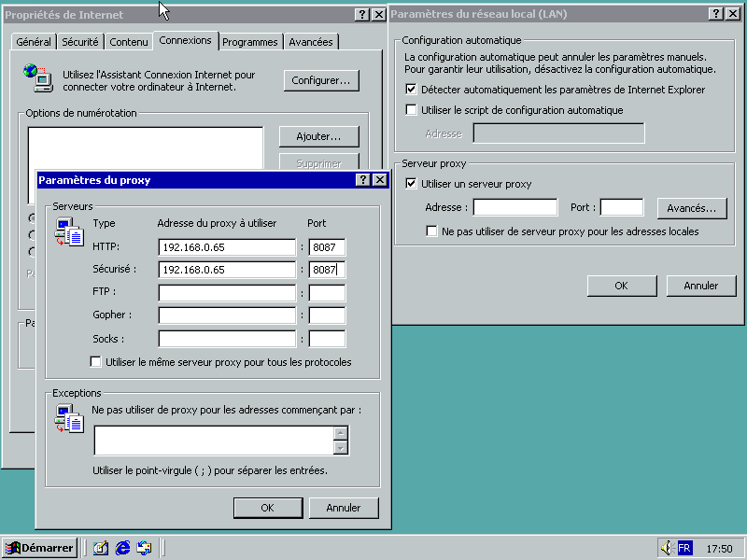Click the Internet Connection Wizard computer icon

(37, 79)
